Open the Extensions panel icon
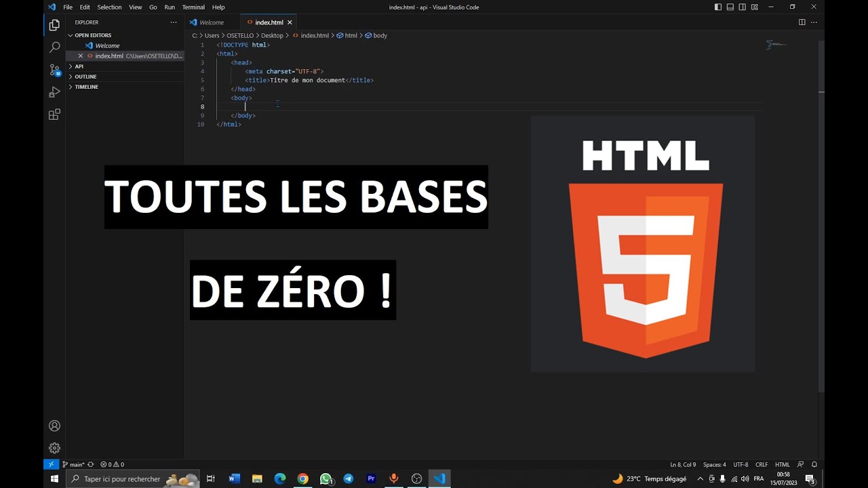Viewport: 868px width, 488px height. (54, 114)
